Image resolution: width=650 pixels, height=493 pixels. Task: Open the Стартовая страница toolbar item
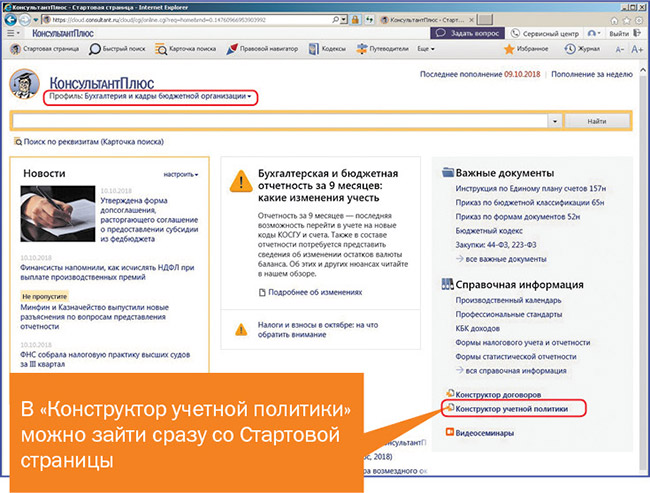click(x=44, y=49)
